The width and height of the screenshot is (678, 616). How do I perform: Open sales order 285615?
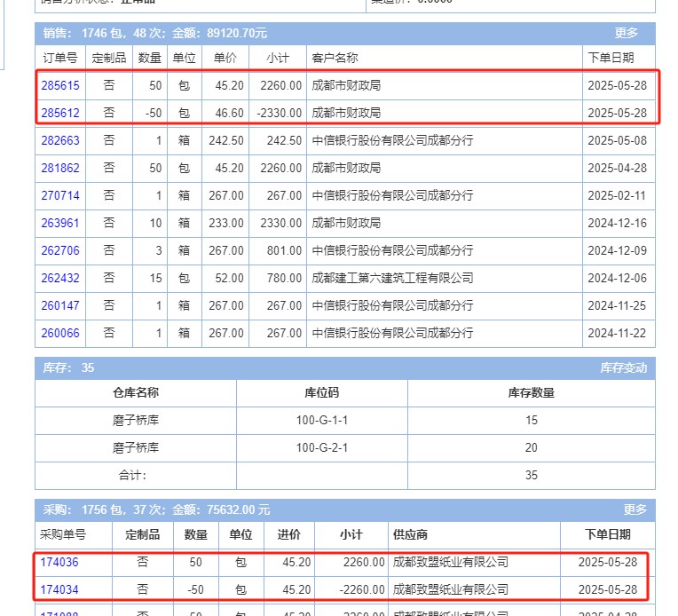pyautogui.click(x=60, y=85)
